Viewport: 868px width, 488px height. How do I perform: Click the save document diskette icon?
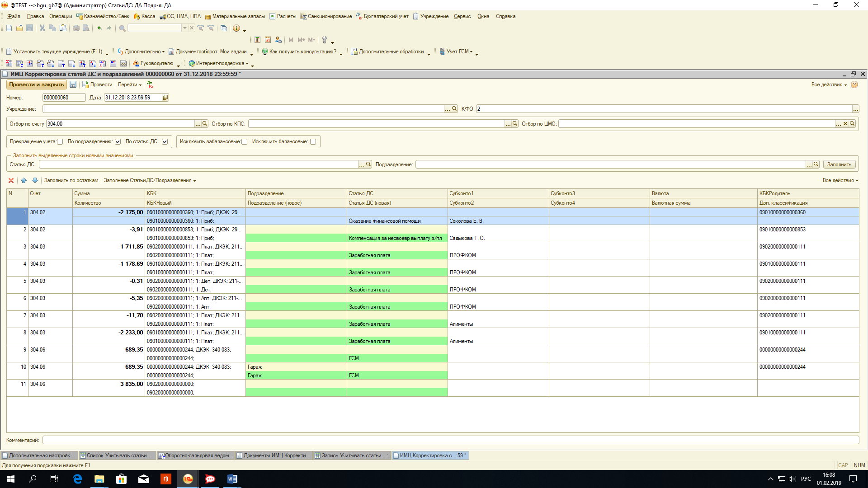[73, 84]
